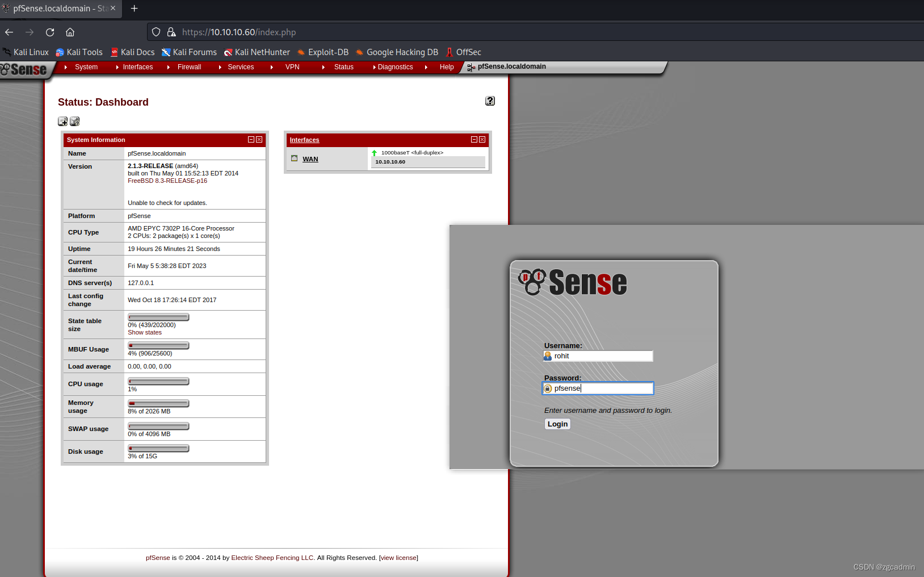Minimize the System Information widget

[251, 140]
